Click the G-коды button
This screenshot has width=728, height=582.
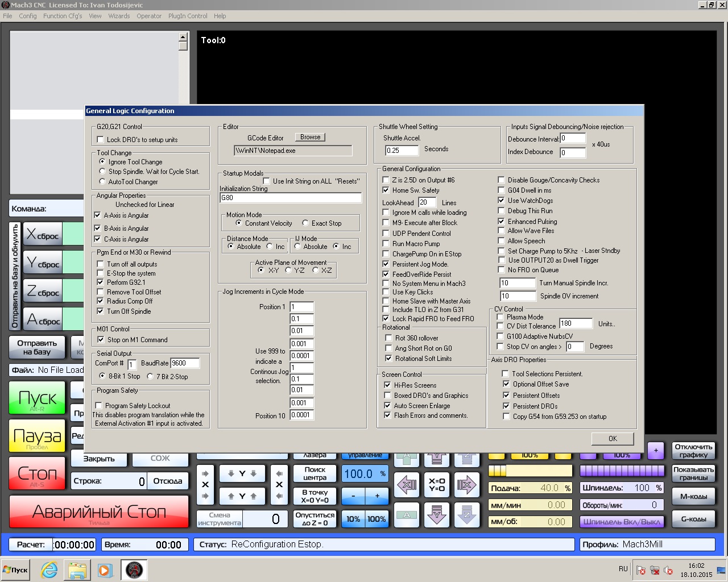(694, 519)
